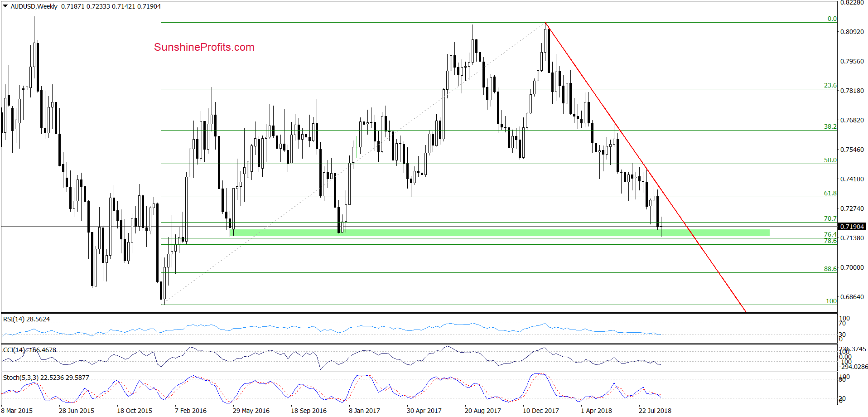This screenshot has width=868, height=417.
Task: Click the 0.0 Fibonacci level label
Action: pyautogui.click(x=832, y=19)
